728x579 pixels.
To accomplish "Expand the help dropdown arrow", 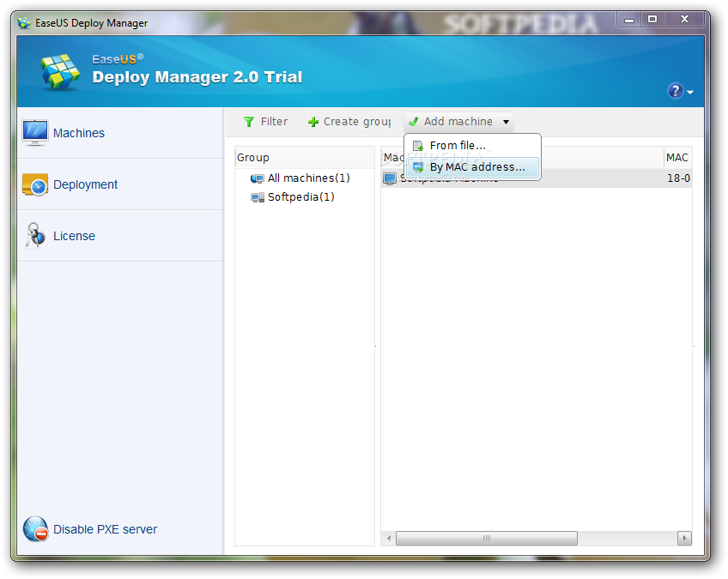I will pyautogui.click(x=690, y=93).
